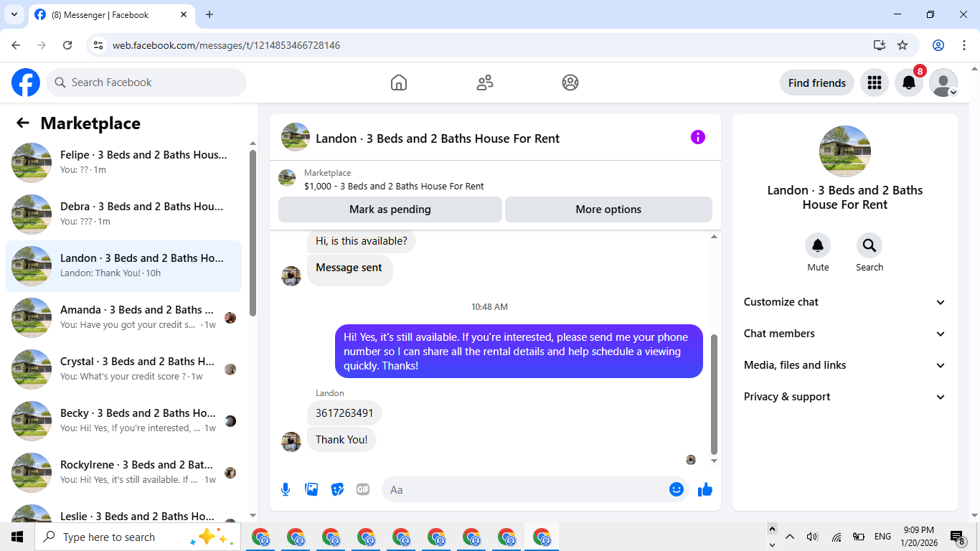Send a voice clip with microphone icon
Viewport: 980px width, 551px height.
pos(286,489)
